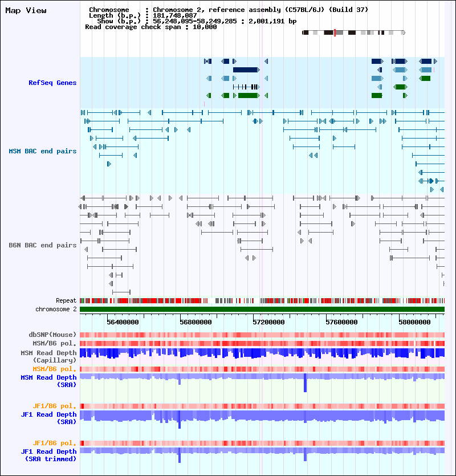This screenshot has width=456, height=476.
Task: Click the 56400000 axis coordinate label
Action: [x=123, y=322]
